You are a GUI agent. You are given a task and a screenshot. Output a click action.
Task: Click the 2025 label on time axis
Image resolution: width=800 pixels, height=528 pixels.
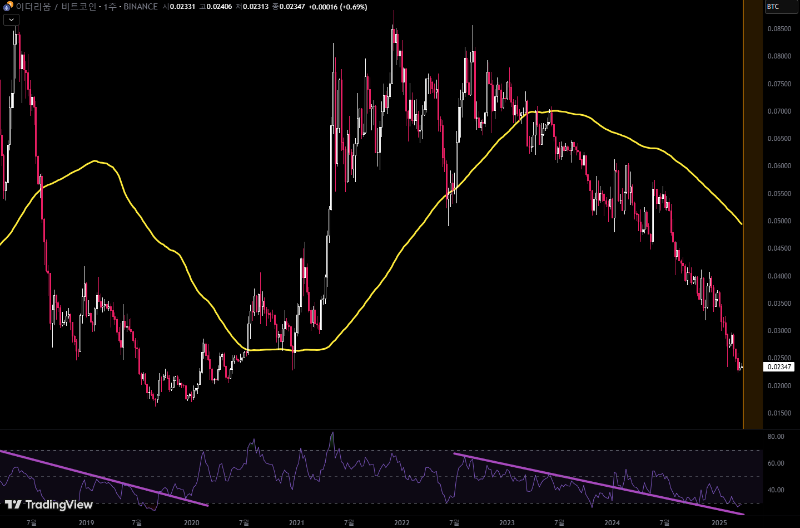point(718,522)
